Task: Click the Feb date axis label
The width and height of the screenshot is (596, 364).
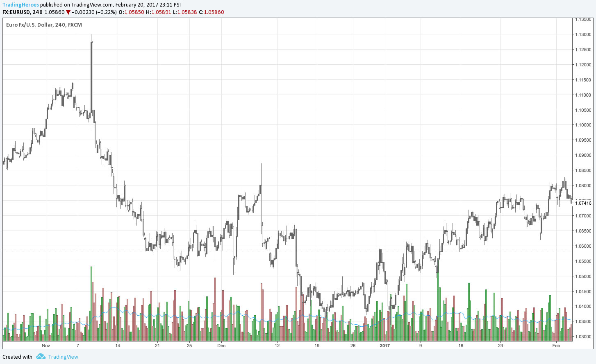Action: [x=556, y=346]
